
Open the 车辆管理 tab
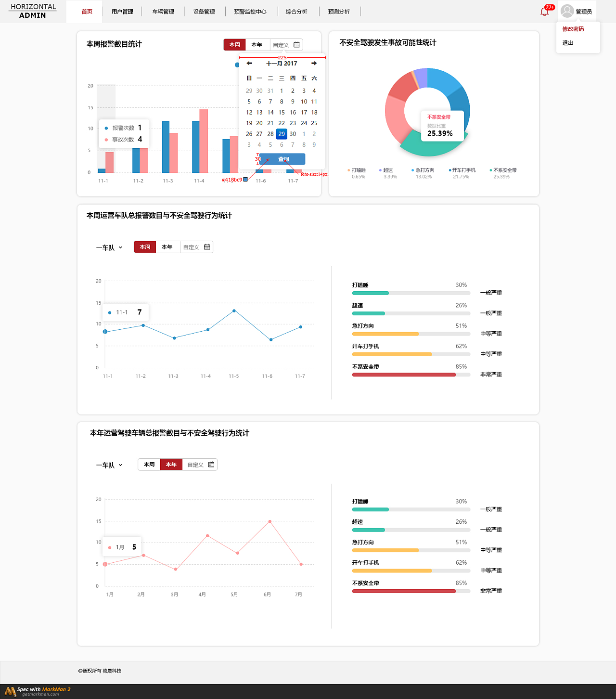pos(163,12)
